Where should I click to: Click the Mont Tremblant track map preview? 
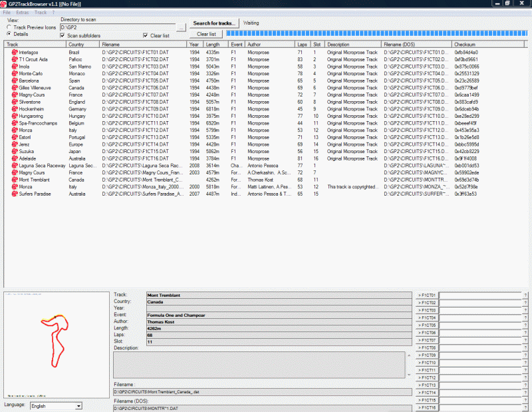(55, 344)
